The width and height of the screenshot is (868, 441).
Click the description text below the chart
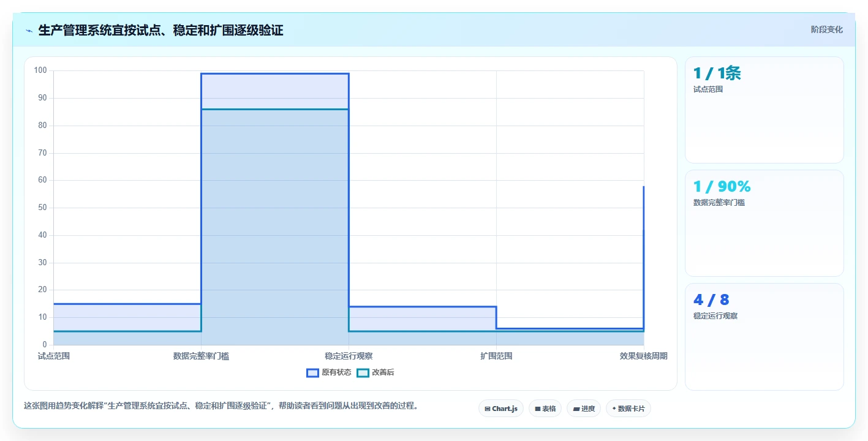pyautogui.click(x=221, y=405)
